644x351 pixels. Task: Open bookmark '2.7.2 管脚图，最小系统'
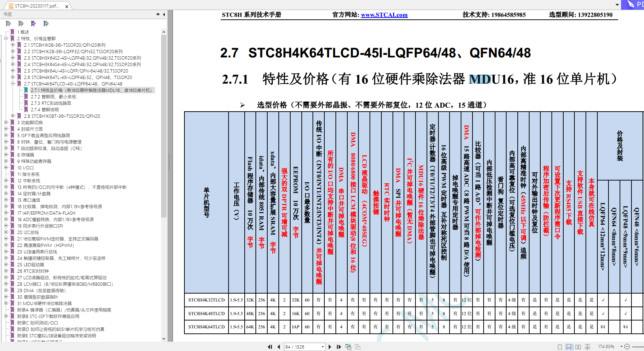tap(53, 97)
